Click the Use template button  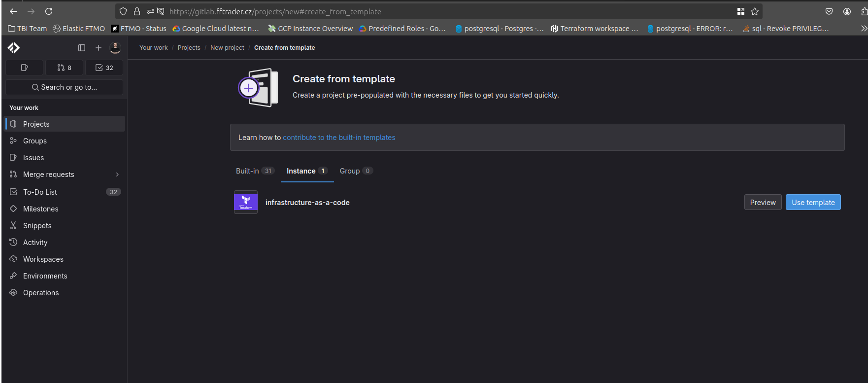click(x=813, y=203)
